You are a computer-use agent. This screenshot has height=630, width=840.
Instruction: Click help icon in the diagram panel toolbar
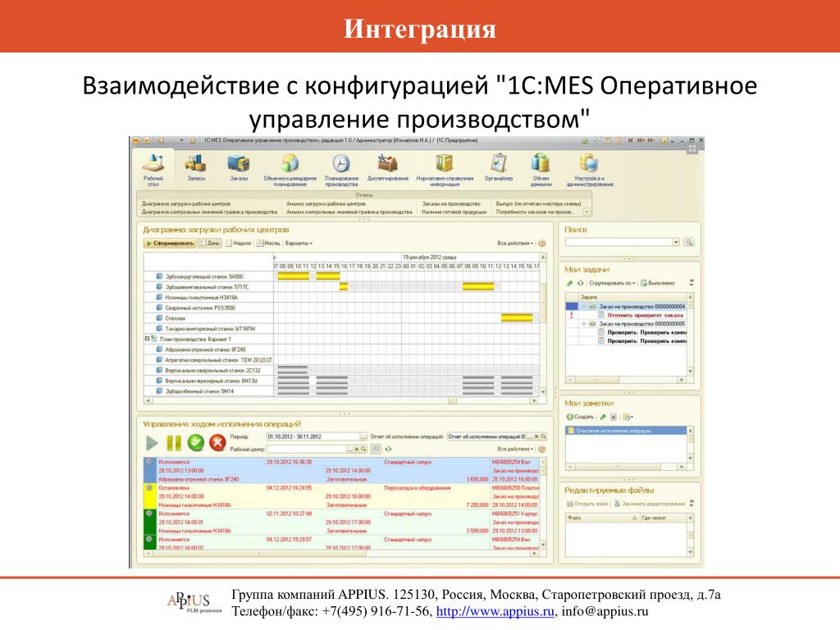tap(542, 243)
